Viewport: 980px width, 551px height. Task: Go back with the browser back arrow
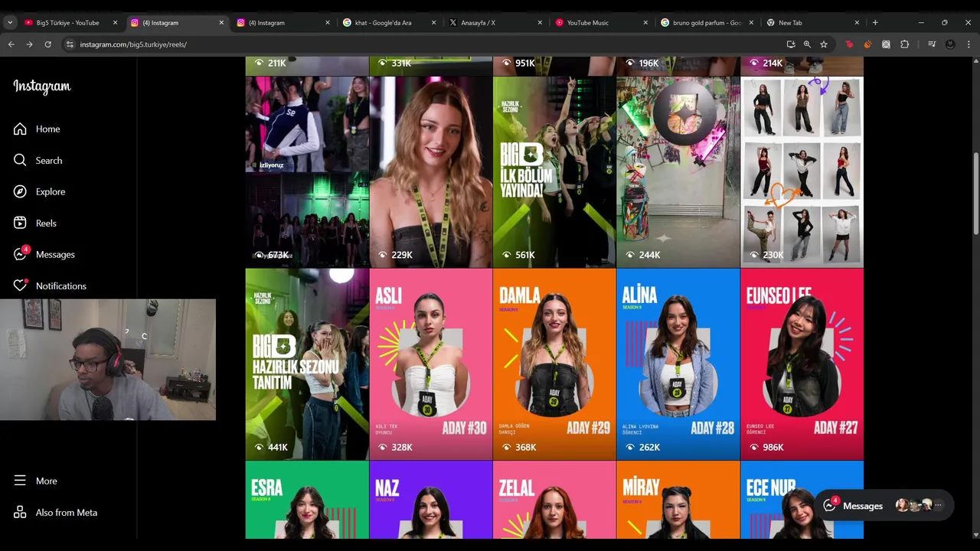tap(11, 44)
